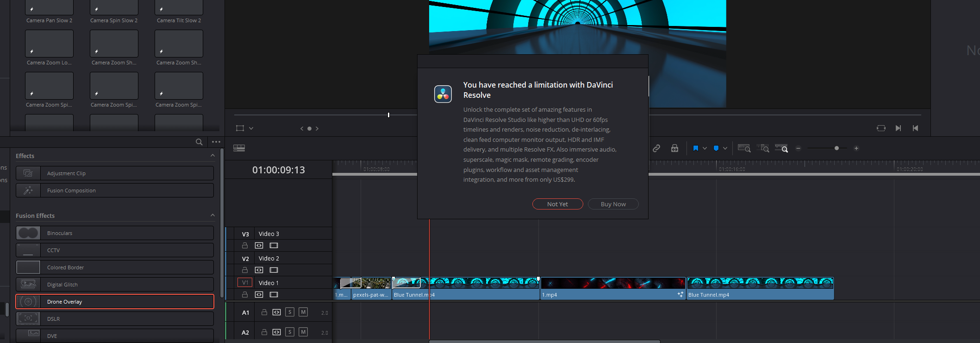This screenshot has height=343, width=980.
Task: Open effects library three-dot options menu
Action: pos(216,142)
